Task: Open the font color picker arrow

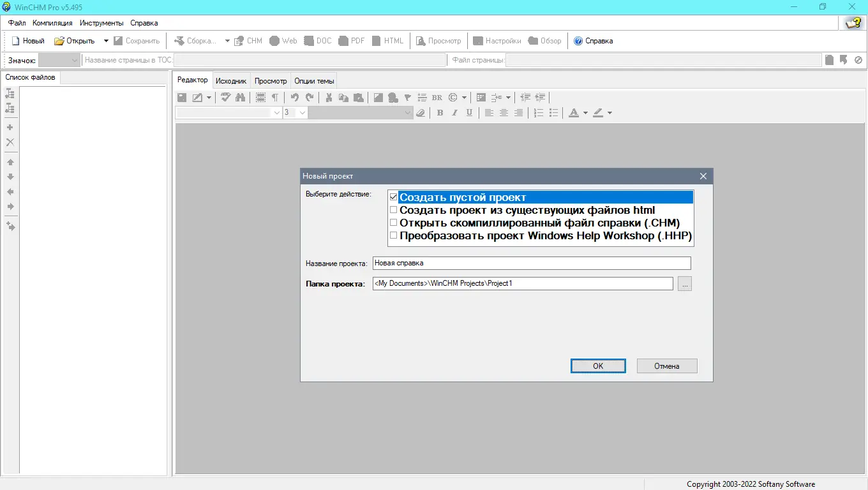Action: [585, 113]
